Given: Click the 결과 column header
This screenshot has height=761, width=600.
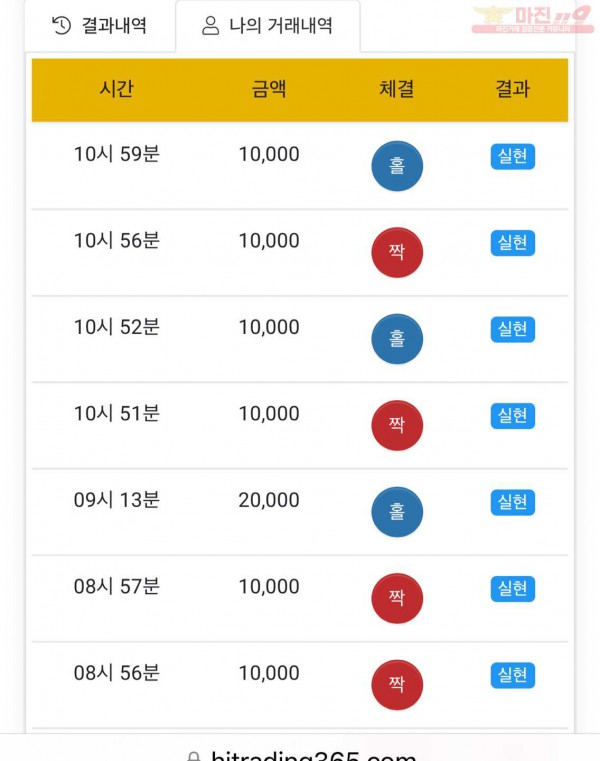Looking at the screenshot, I should pyautogui.click(x=513, y=89).
